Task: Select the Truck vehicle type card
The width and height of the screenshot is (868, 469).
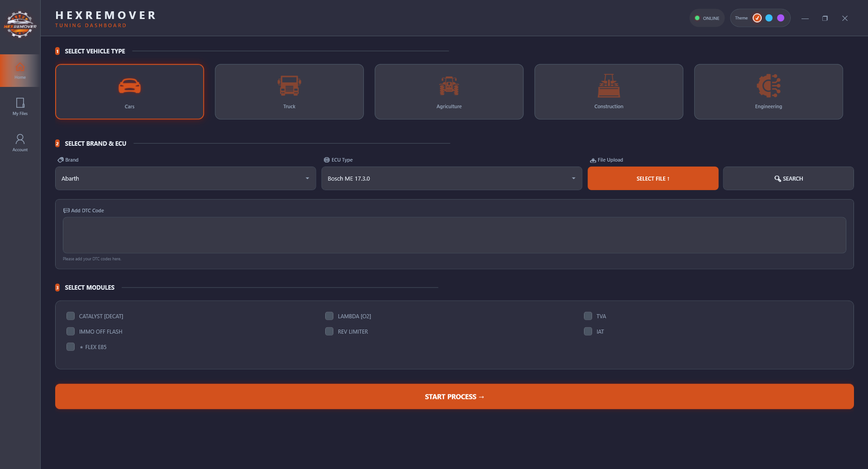Action: pos(289,92)
